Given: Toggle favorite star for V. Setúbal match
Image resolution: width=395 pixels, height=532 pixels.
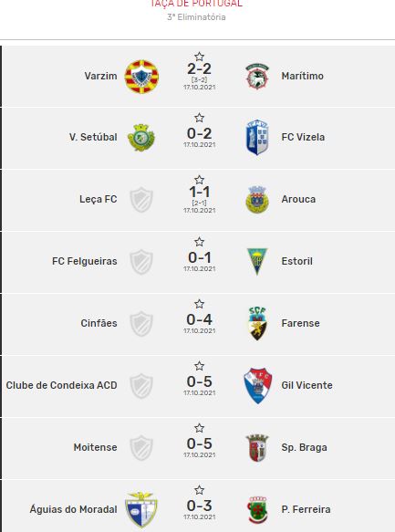Looking at the screenshot, I should coord(199,118).
